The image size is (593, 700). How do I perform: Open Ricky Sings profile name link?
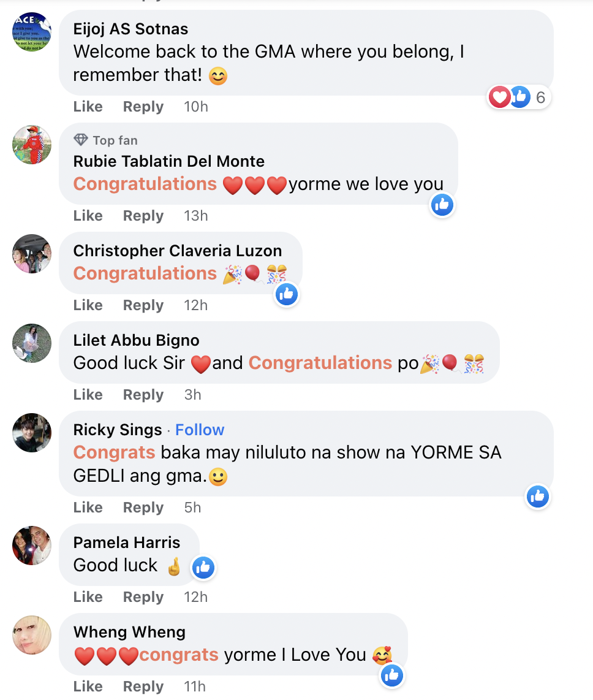click(x=118, y=430)
